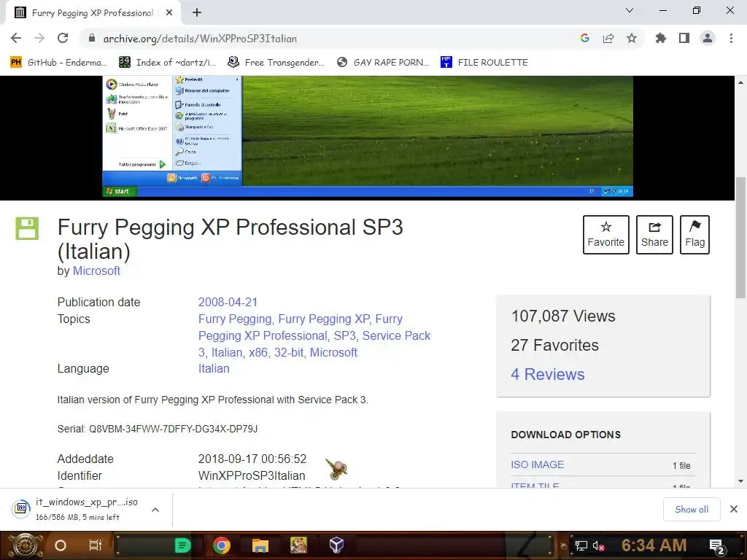Image resolution: width=747 pixels, height=560 pixels.
Task: Click the 2008-04-21 publication date link
Action: point(228,303)
